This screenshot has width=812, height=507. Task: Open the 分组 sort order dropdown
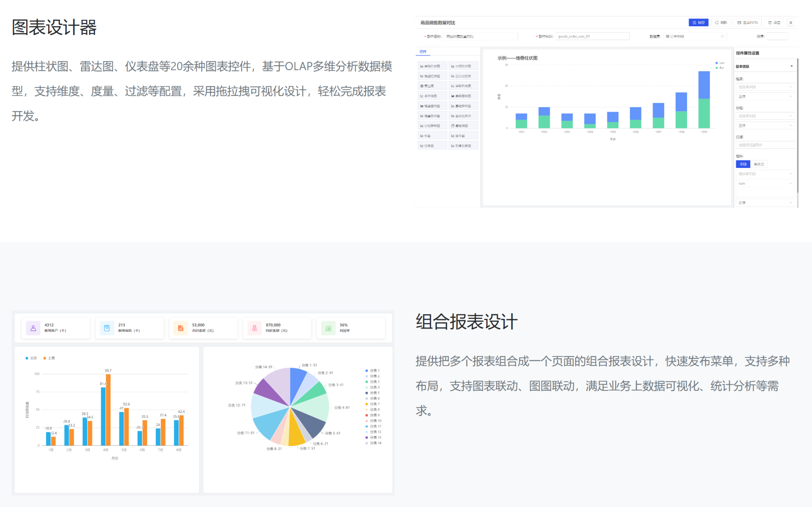coord(765,126)
